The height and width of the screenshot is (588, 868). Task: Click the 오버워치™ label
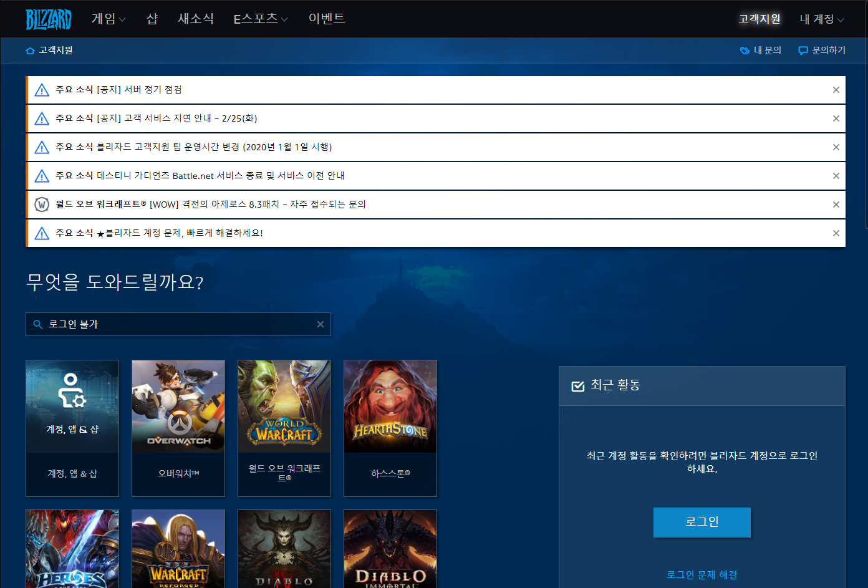click(x=178, y=474)
